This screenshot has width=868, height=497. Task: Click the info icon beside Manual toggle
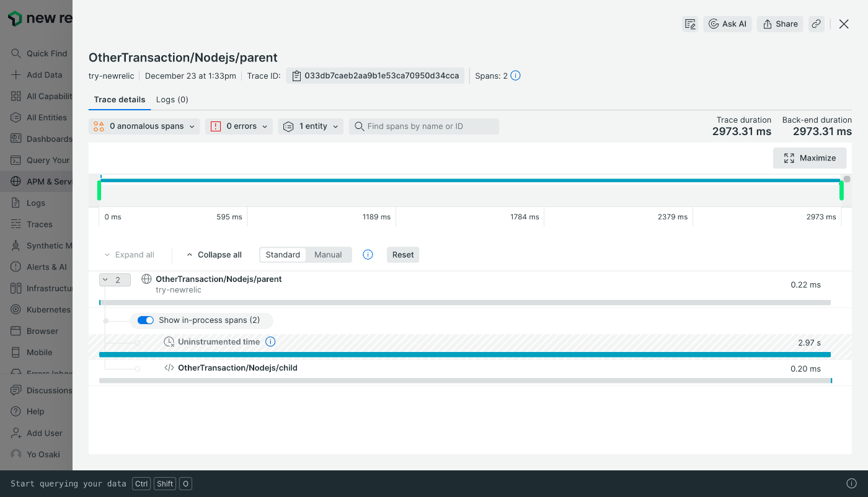click(368, 255)
